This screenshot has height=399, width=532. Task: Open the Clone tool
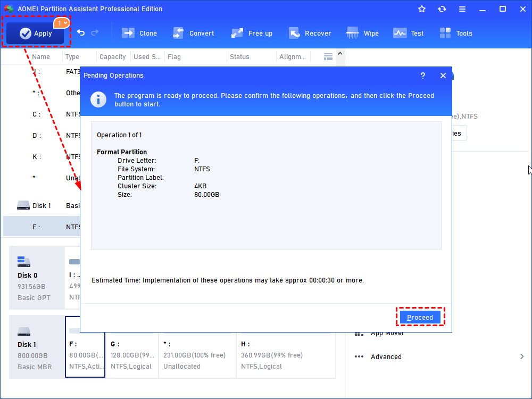[x=139, y=33]
